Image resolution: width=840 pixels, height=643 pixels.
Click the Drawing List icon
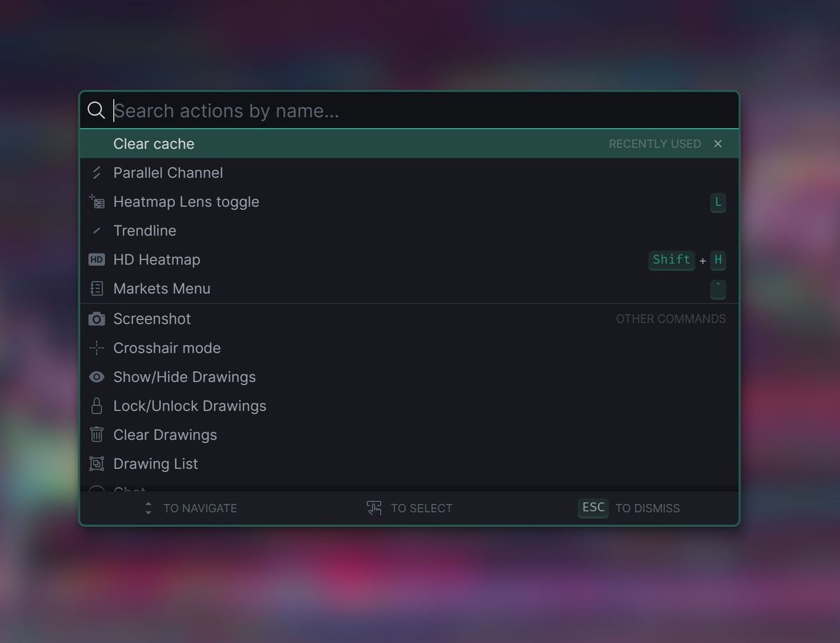point(97,464)
